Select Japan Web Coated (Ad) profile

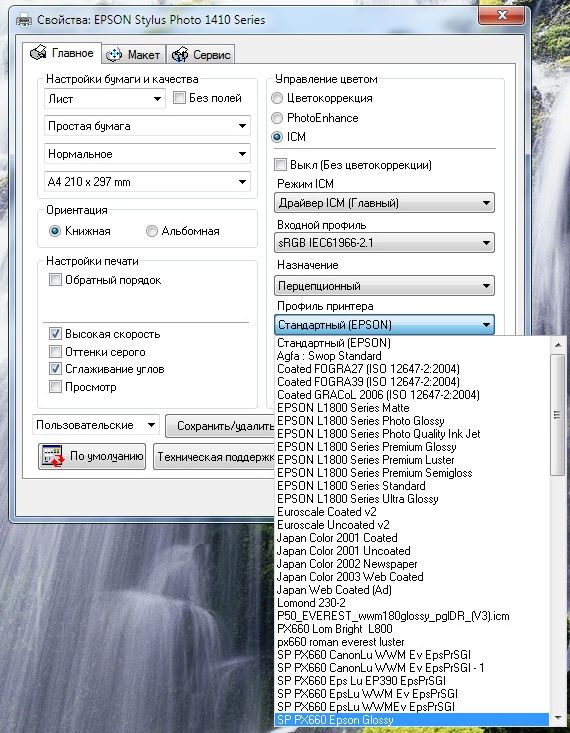pyautogui.click(x=412, y=590)
